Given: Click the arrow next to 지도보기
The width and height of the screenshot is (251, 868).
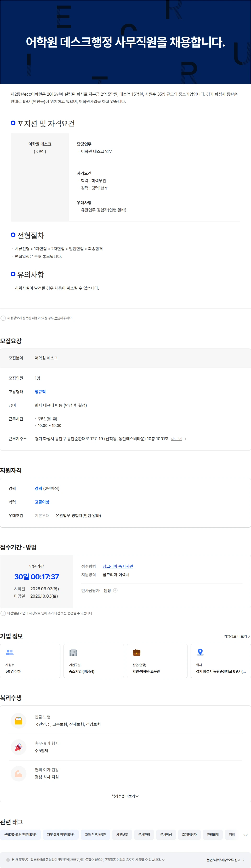Looking at the screenshot, I should tap(185, 439).
